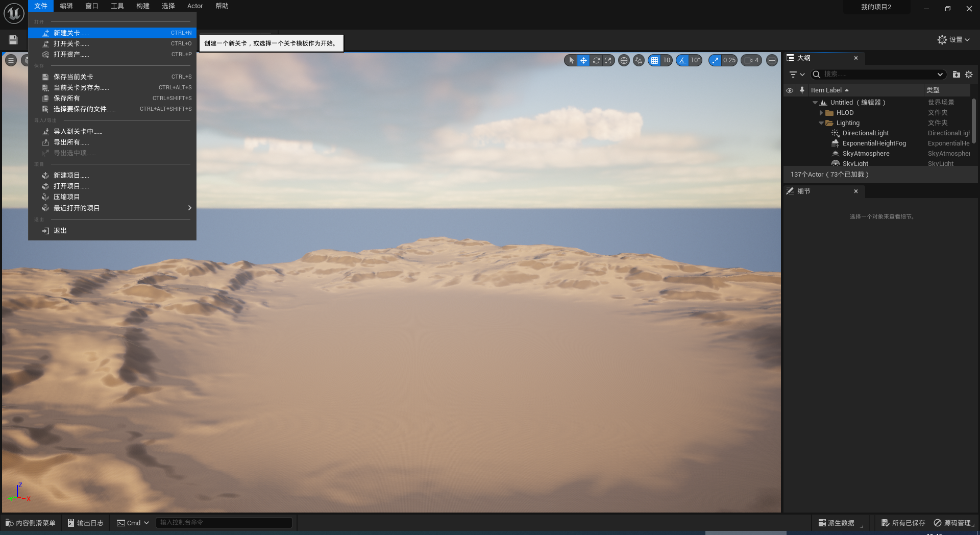Toggle rotation angle snapping

[x=682, y=60]
